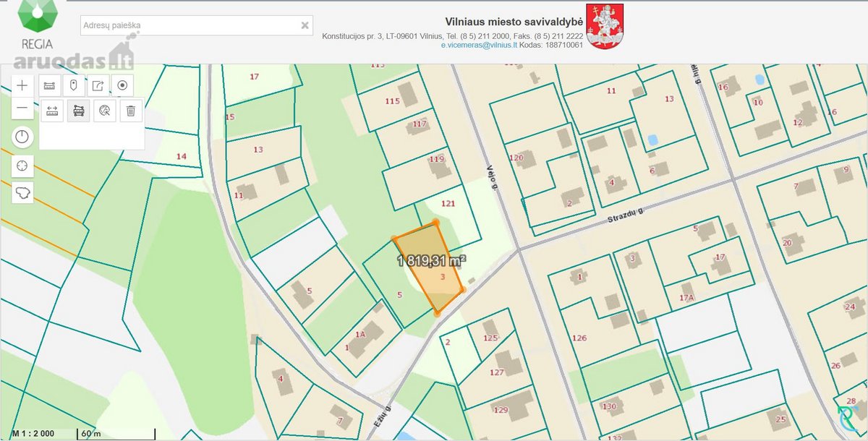
Task: Show full Lithuania extent map icon
Action: (22, 192)
